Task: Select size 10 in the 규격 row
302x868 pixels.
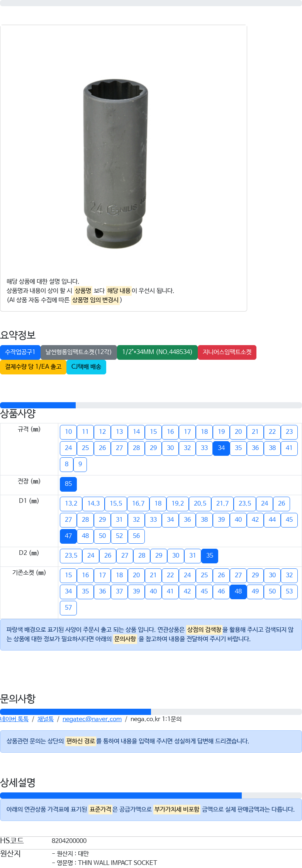Action: pyautogui.click(x=68, y=432)
